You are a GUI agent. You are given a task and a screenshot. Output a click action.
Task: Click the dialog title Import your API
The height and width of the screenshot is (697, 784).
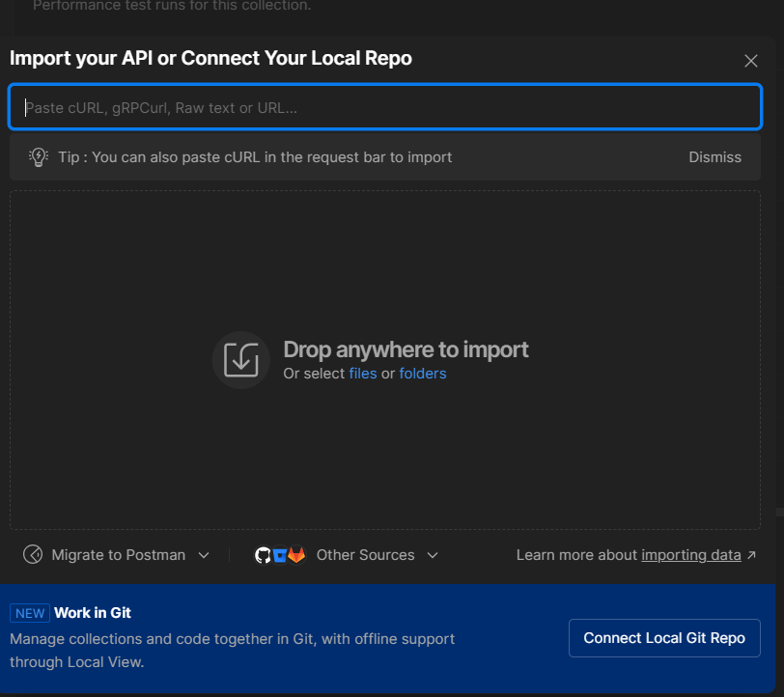[210, 58]
